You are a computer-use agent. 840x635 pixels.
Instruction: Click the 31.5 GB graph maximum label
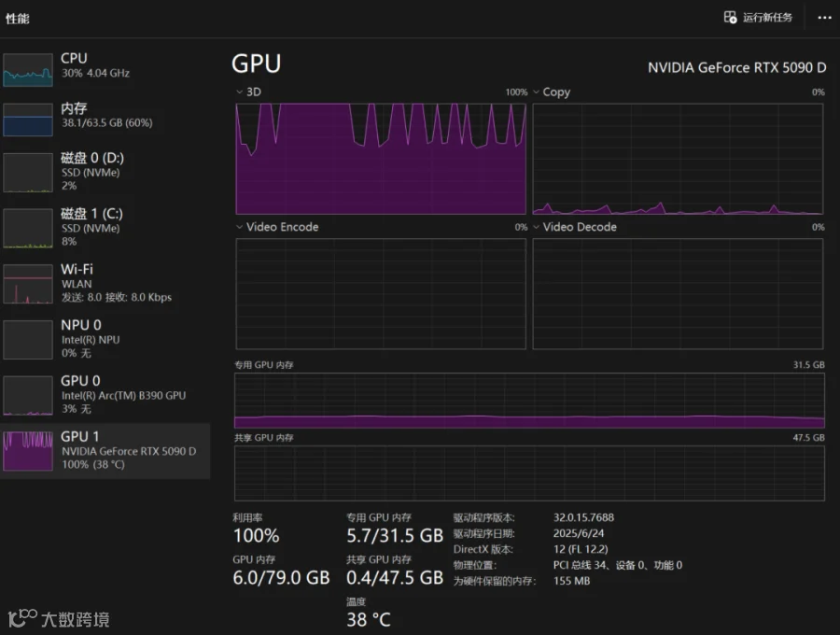pos(808,365)
